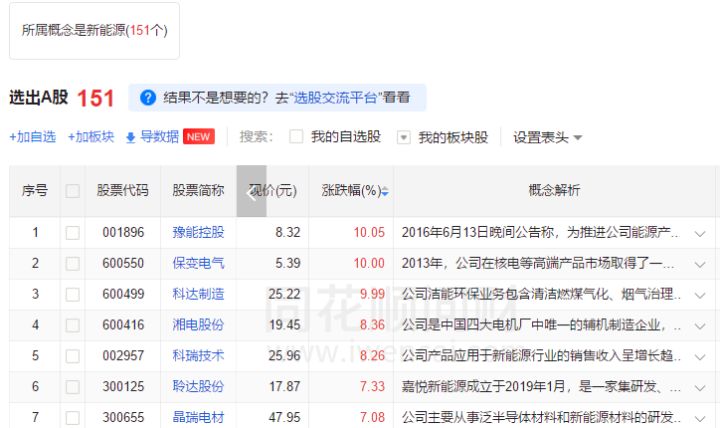Expand concept analysis for 聆达股份 row
The width and height of the screenshot is (720, 428).
tap(700, 388)
